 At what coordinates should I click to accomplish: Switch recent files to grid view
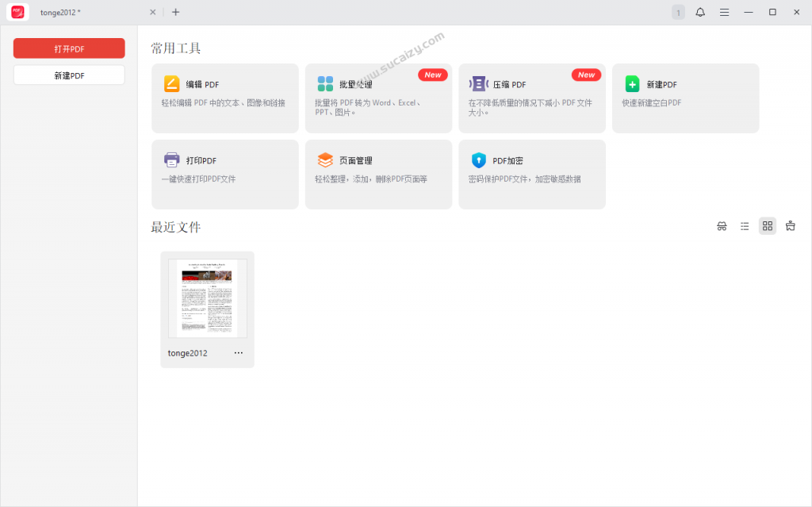tap(768, 226)
